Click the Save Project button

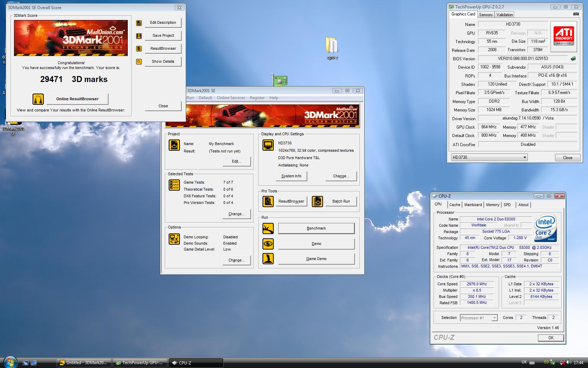pos(163,36)
